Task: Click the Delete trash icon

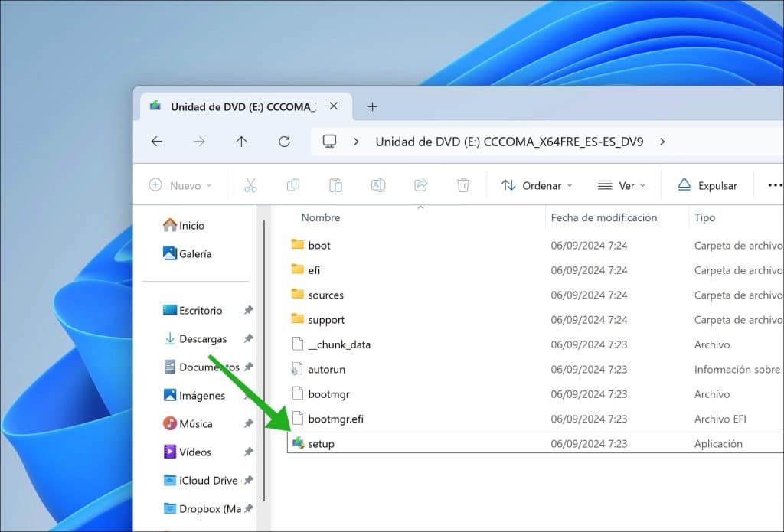Action: tap(463, 185)
